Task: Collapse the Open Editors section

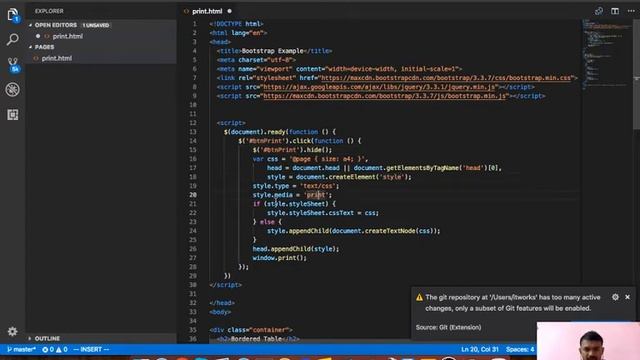Action: (x=56, y=25)
